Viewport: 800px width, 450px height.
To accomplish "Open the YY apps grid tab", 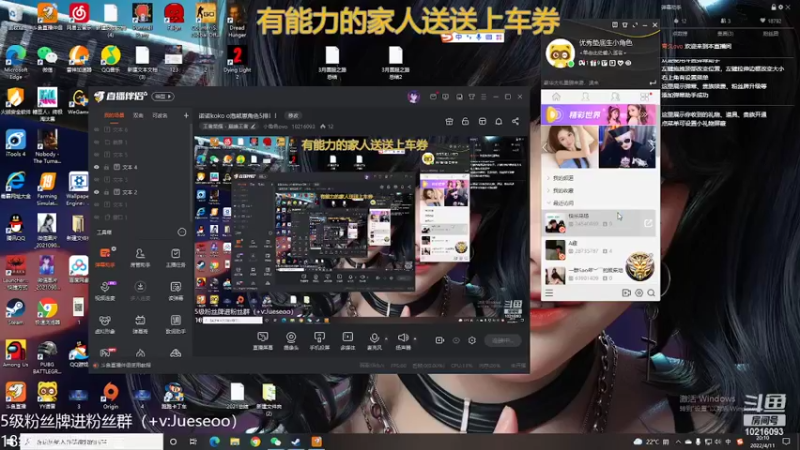I will point(645,96).
